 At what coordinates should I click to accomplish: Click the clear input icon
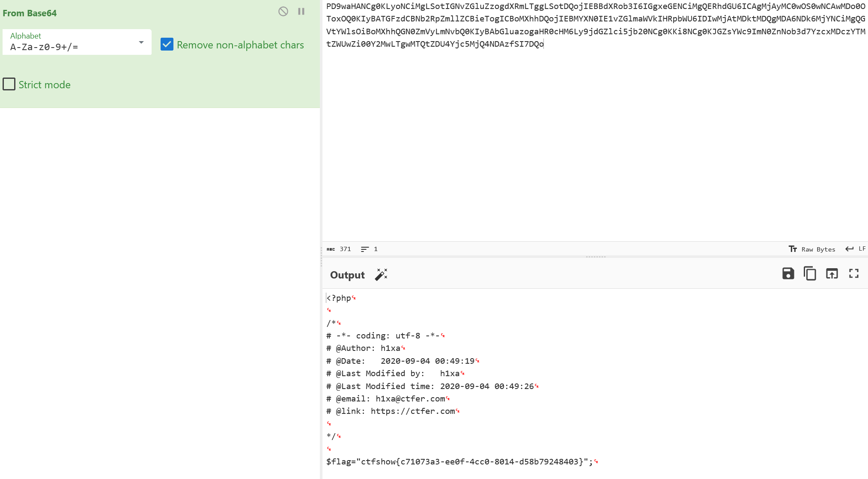(283, 11)
